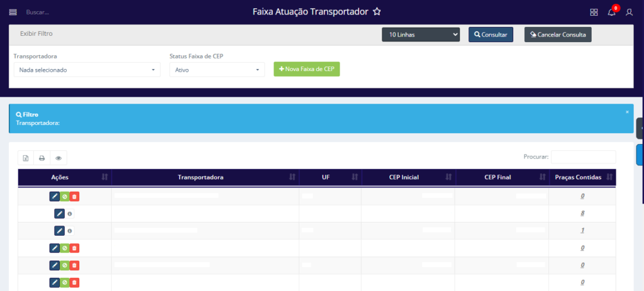This screenshot has height=291, width=644.
Task: Print the table using the printer icon
Action: [x=42, y=158]
